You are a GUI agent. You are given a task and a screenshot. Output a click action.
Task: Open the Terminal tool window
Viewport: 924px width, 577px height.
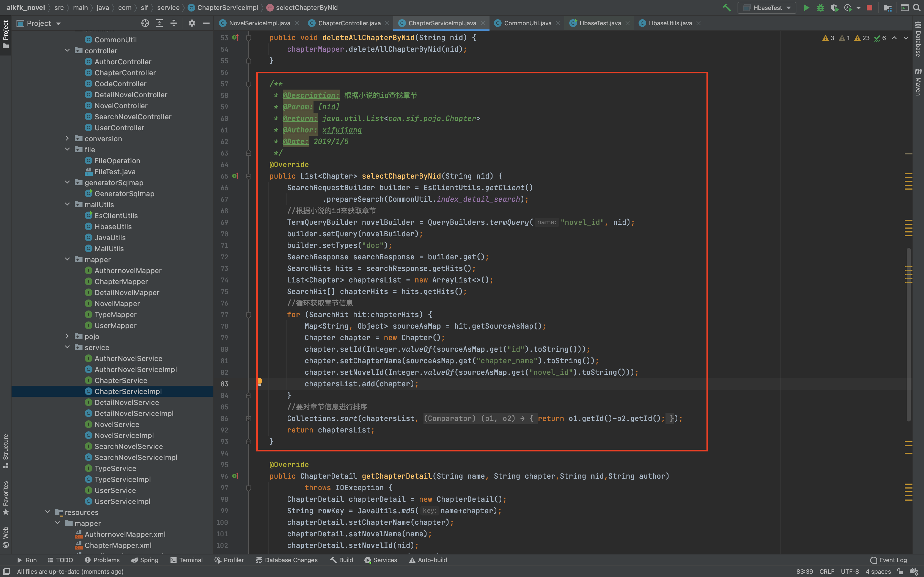click(x=186, y=560)
